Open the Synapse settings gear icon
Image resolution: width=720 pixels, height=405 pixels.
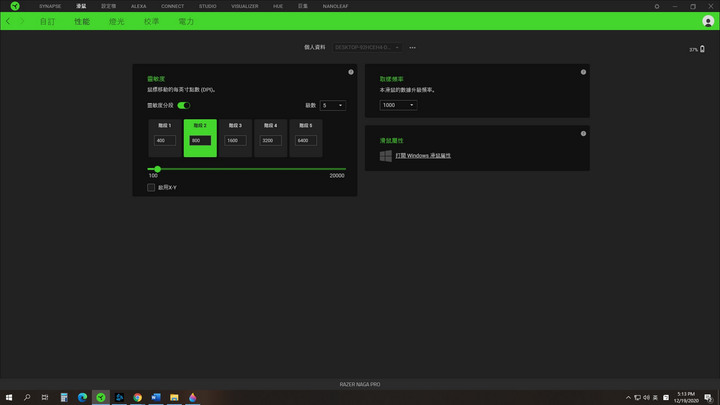[x=657, y=6]
